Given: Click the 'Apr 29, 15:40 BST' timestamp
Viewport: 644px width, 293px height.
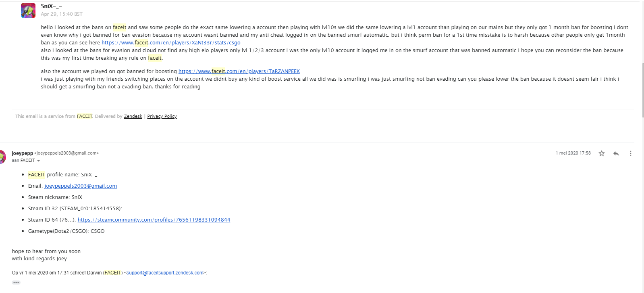Looking at the screenshot, I should coord(61,14).
